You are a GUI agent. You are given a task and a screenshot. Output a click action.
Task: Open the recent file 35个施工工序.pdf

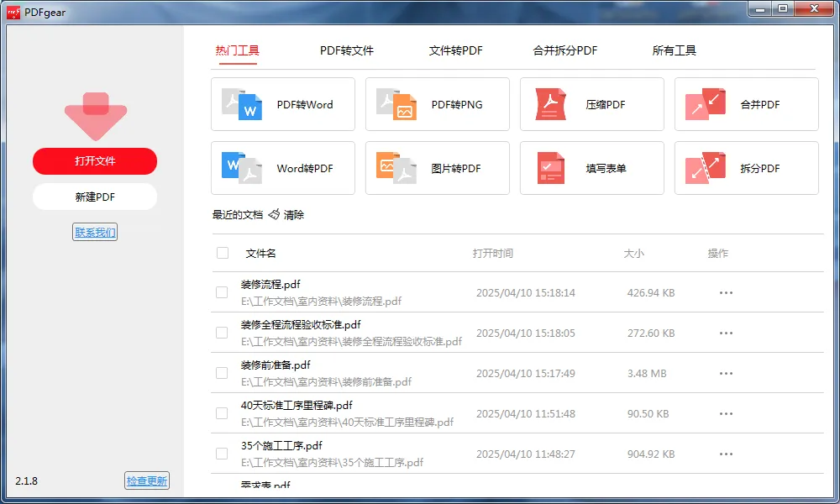tap(281, 445)
